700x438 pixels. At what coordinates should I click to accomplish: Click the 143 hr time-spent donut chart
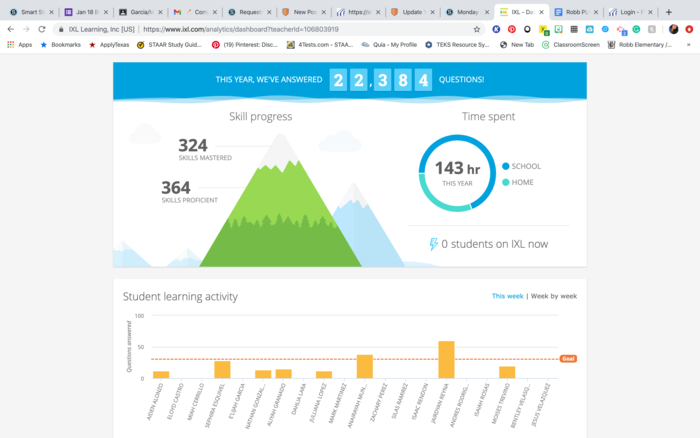[x=458, y=170]
